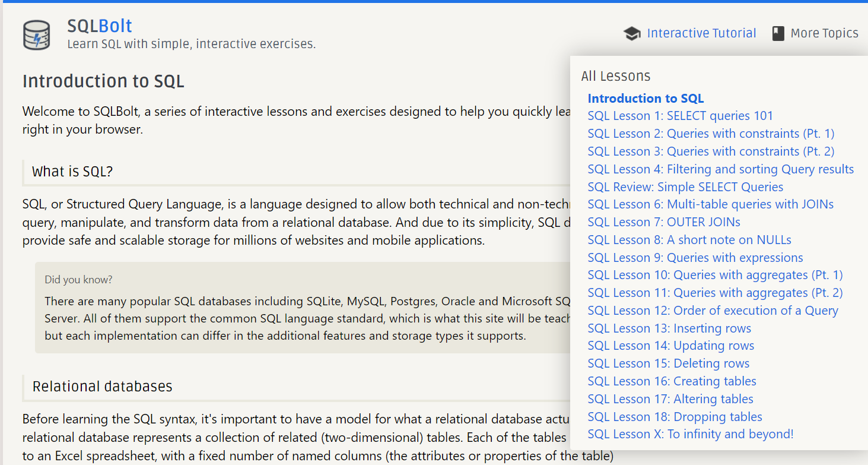Select Introduction to SQL in lesson list
868x465 pixels.
[x=646, y=99]
